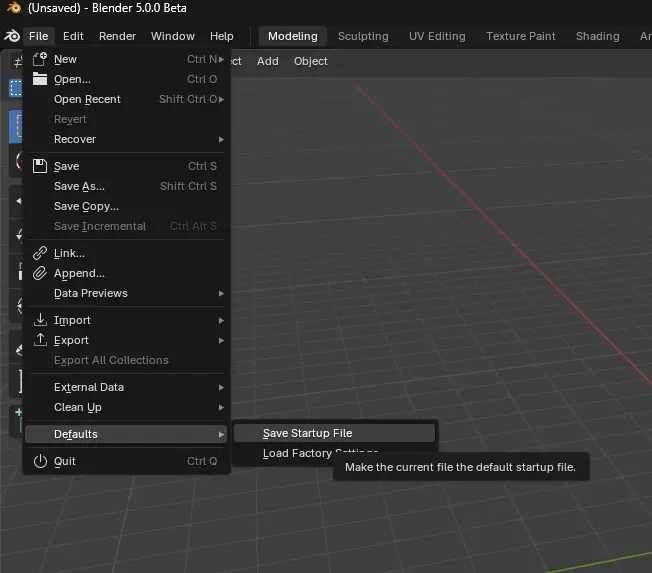Switch to the Sculpting workspace tab
652x573 pixels.
363,36
